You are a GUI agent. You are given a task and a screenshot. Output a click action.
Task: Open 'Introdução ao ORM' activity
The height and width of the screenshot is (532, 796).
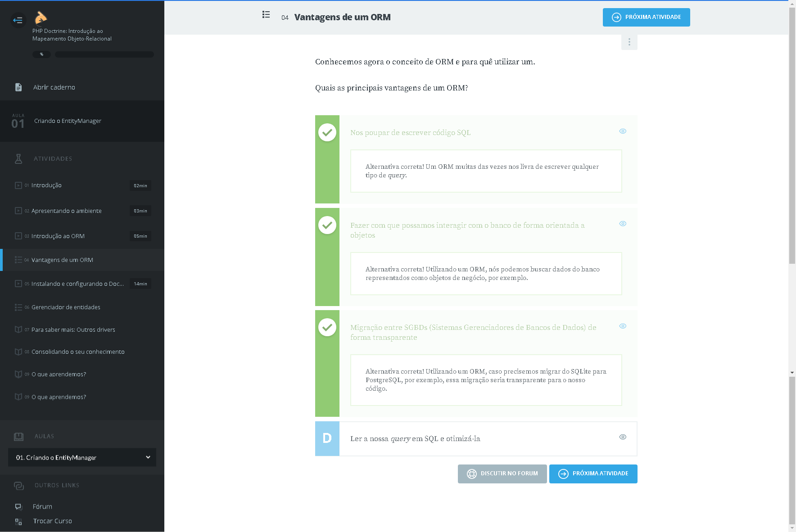click(x=58, y=236)
